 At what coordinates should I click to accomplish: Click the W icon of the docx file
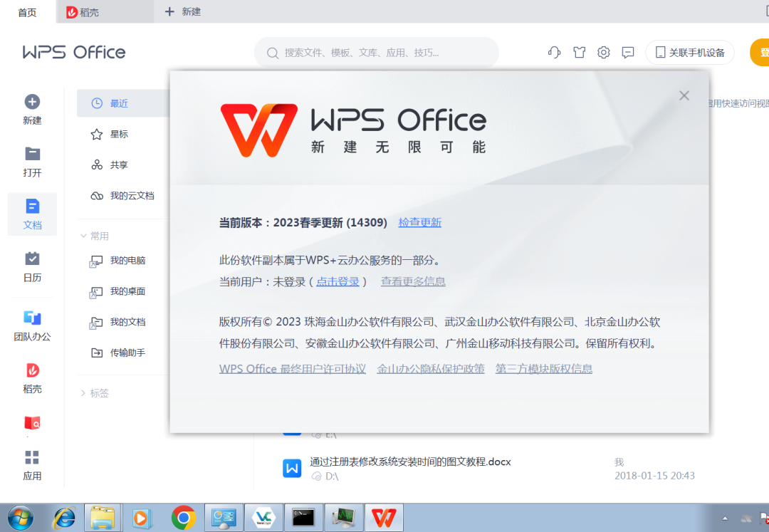tap(293, 468)
